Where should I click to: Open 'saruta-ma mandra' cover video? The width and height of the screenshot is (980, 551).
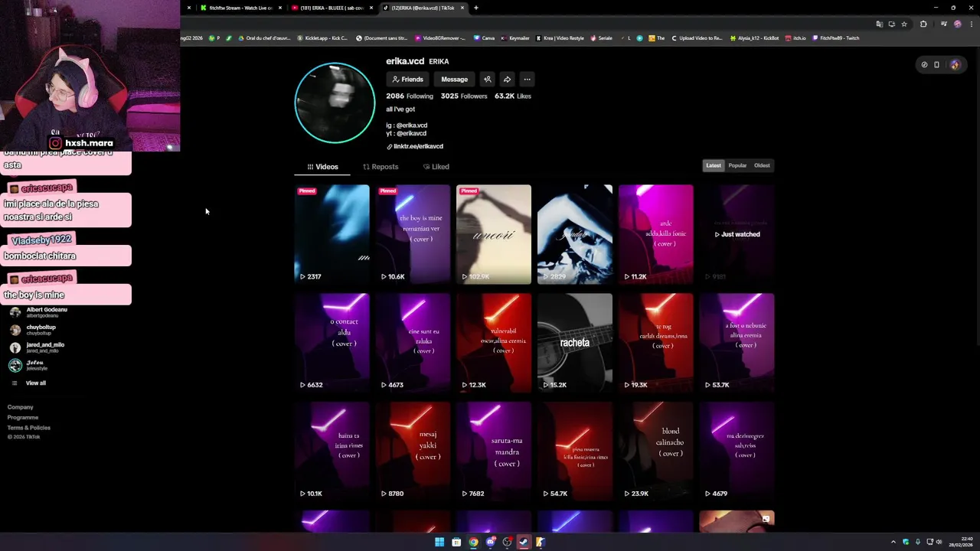(494, 452)
